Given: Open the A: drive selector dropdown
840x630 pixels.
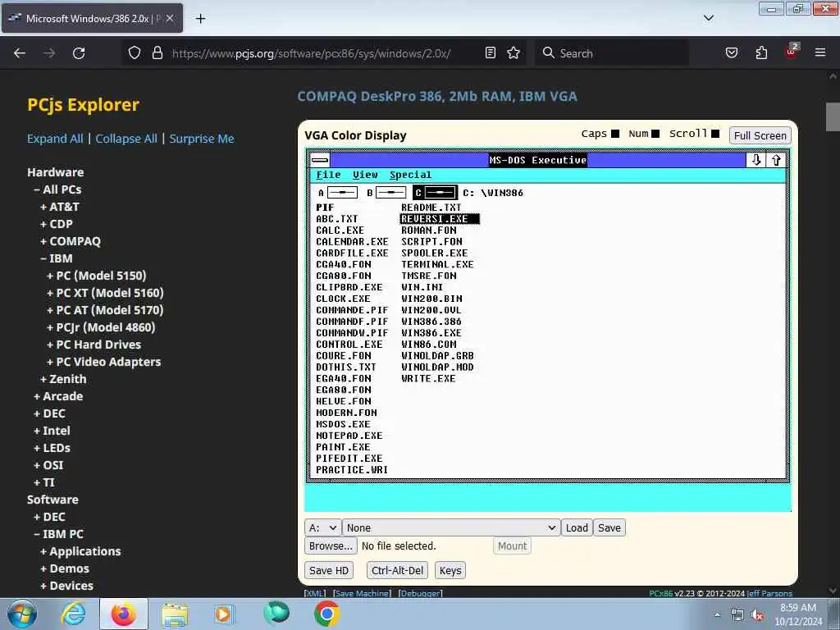Looking at the screenshot, I should click(x=322, y=527).
